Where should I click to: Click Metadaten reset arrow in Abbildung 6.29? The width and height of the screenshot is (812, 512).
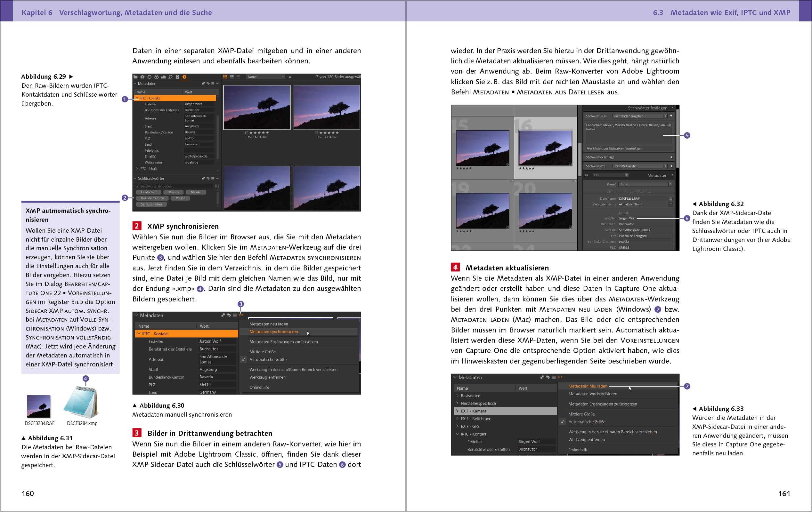[208, 83]
